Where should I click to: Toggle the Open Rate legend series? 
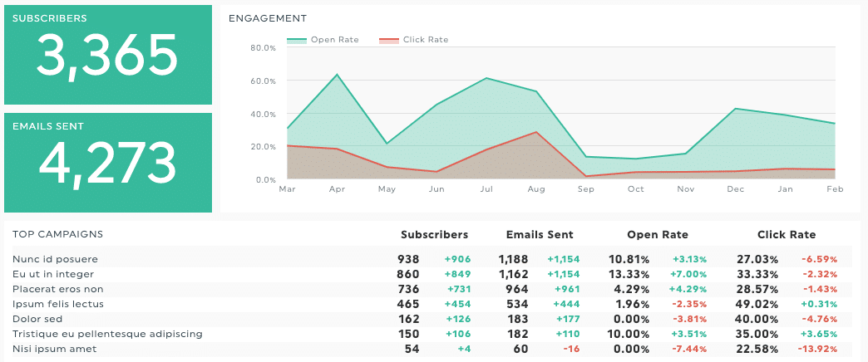pyautogui.click(x=334, y=39)
